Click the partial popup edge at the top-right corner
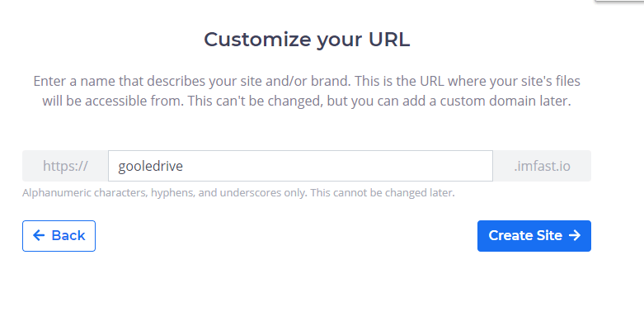Viewport: 644px width, 321px height. (619, 1)
